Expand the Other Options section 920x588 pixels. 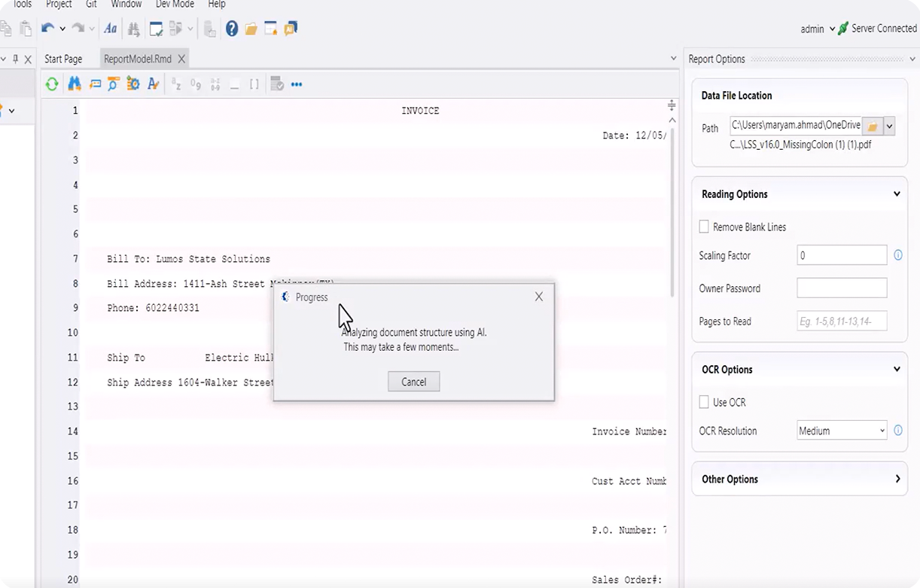(x=897, y=479)
